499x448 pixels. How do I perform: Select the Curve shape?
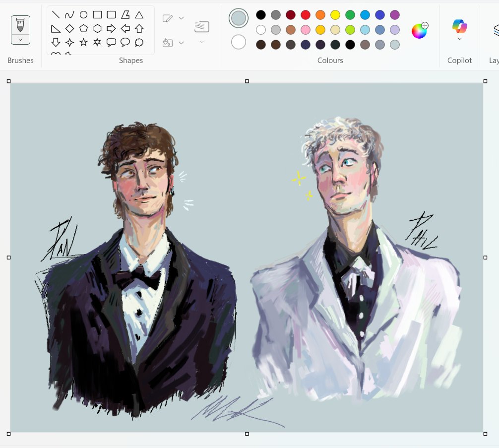click(69, 15)
